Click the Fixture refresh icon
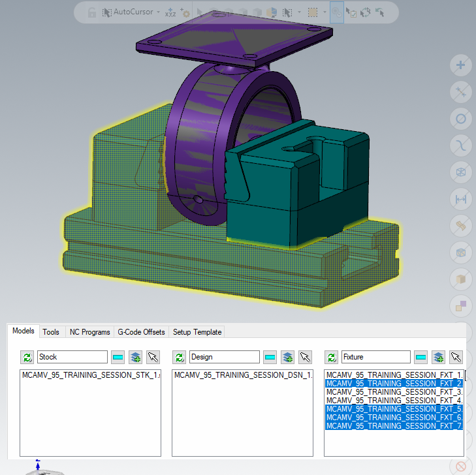 [x=331, y=357]
